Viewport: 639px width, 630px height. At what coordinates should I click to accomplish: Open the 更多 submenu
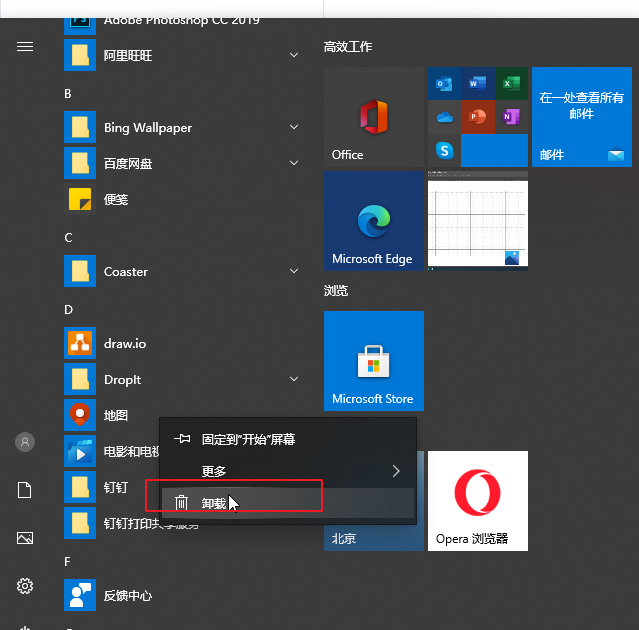(288, 471)
